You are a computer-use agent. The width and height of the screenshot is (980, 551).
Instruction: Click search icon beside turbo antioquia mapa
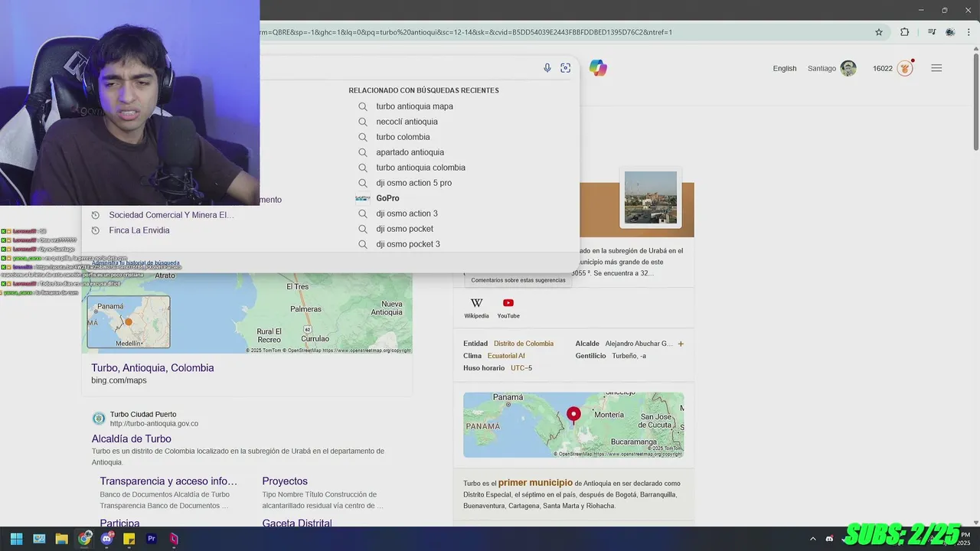click(363, 106)
